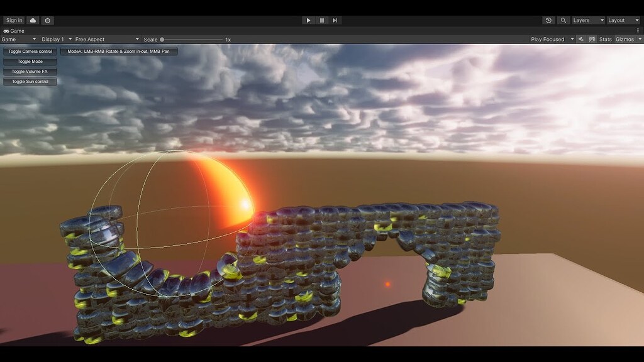Pause the running game
This screenshot has height=362, width=644.
pyautogui.click(x=321, y=19)
